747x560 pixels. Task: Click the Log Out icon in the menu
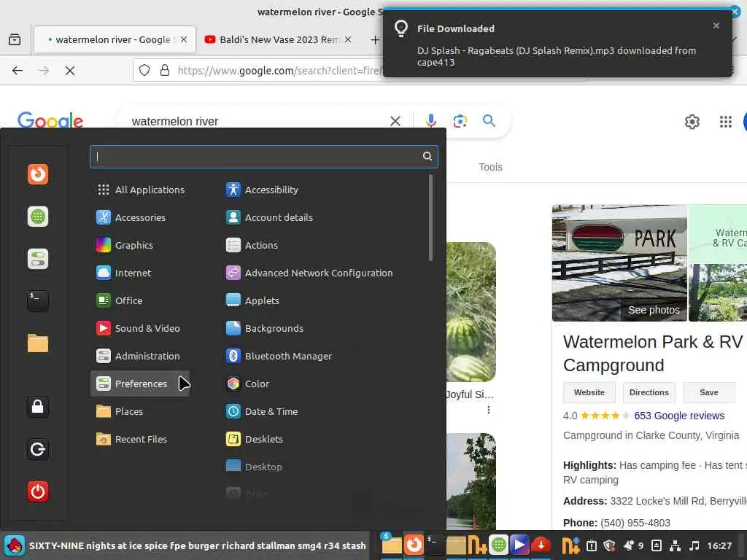(x=38, y=449)
